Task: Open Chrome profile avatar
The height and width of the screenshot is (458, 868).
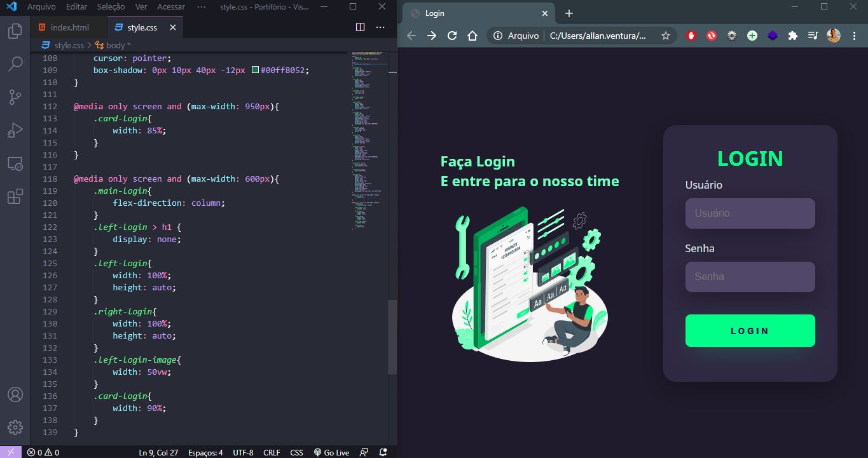Action: [x=834, y=36]
